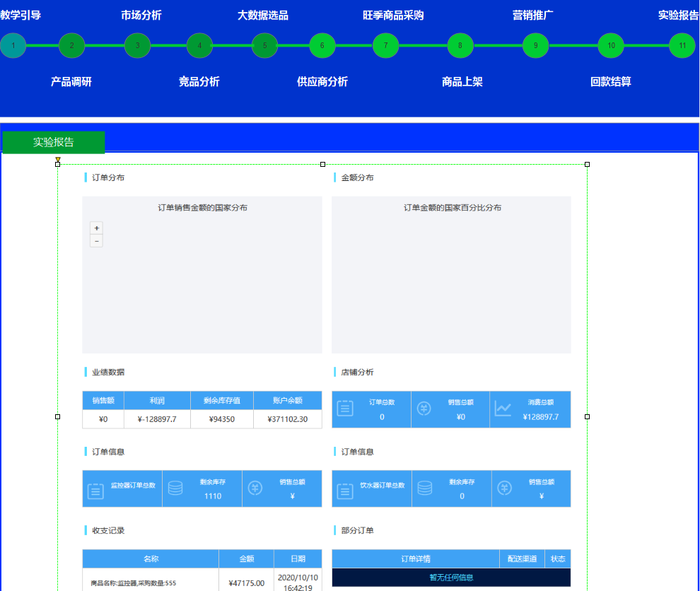Click the map zoom in plus button

96,228
